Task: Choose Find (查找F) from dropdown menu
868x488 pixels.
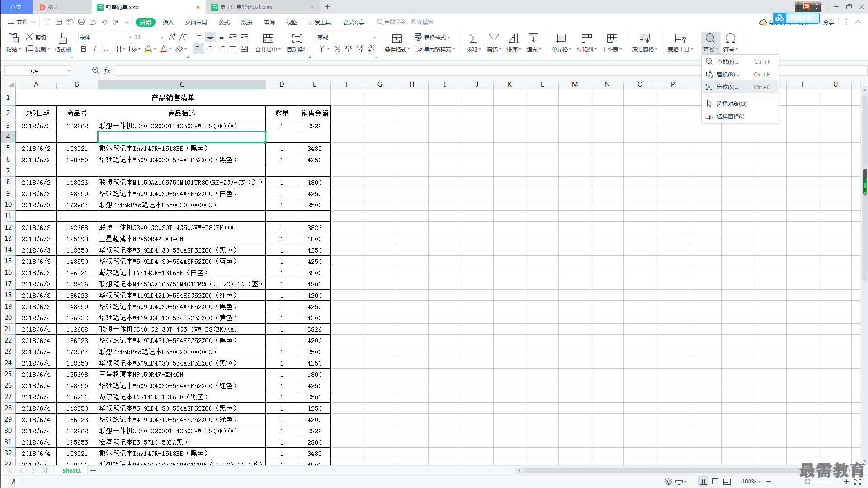Action: click(740, 62)
